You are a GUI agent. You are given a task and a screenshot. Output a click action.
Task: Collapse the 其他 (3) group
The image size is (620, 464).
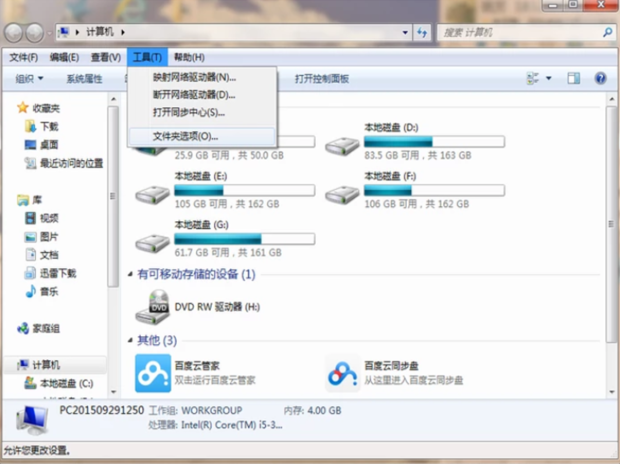(130, 340)
